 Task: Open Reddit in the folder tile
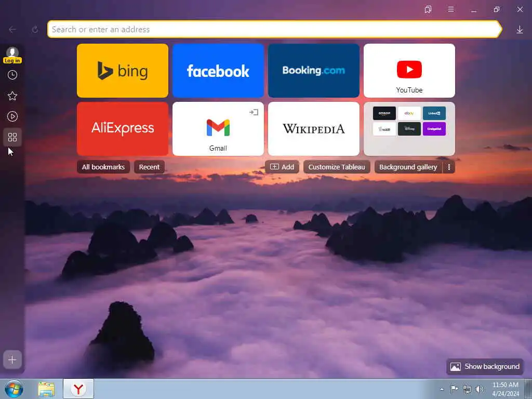tap(384, 129)
